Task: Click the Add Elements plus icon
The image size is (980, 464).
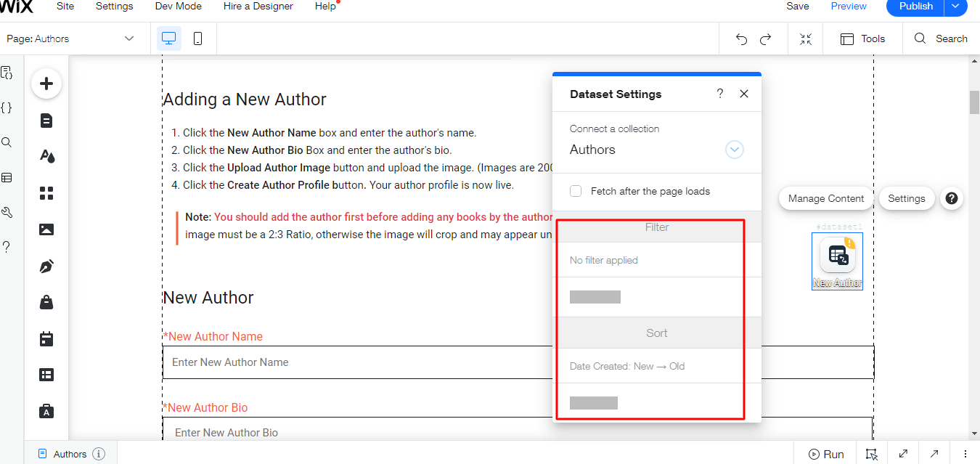Action: click(46, 84)
